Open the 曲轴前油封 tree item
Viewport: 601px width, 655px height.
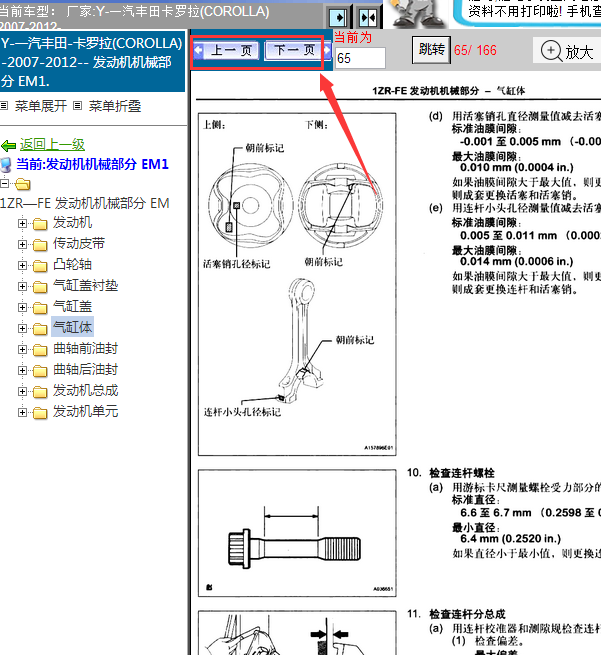click(x=86, y=348)
